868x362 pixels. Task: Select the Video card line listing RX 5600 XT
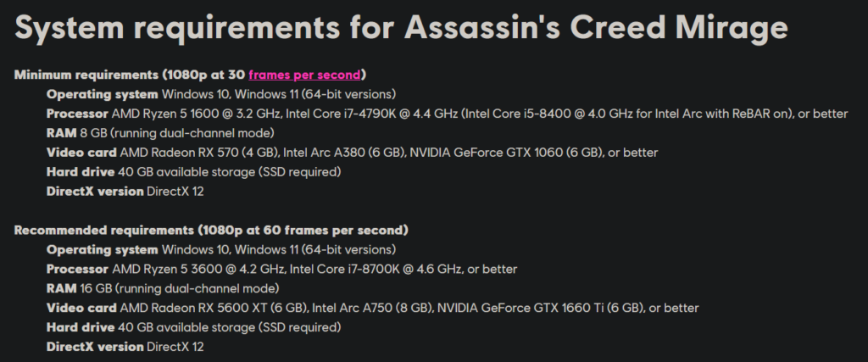373,308
